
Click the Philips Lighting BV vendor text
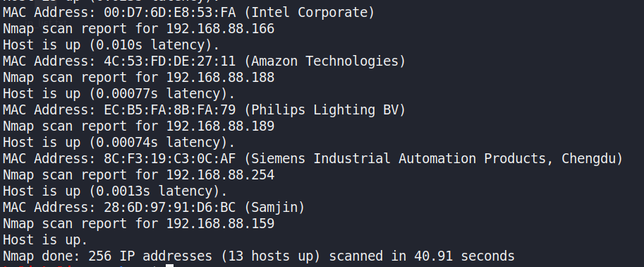pyautogui.click(x=324, y=110)
